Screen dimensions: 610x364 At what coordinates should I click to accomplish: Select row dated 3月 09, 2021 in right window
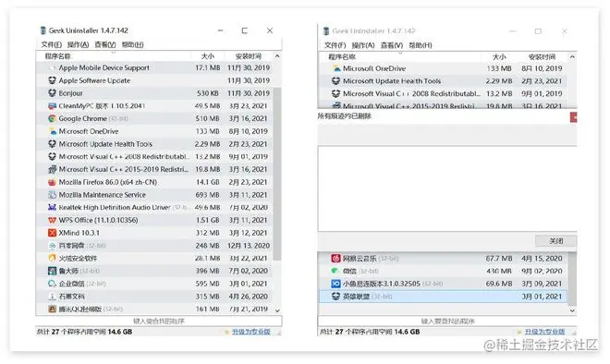click(x=443, y=284)
